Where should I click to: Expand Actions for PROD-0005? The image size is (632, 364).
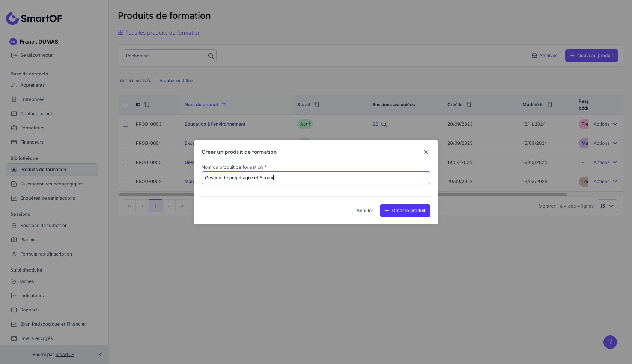[x=605, y=162]
